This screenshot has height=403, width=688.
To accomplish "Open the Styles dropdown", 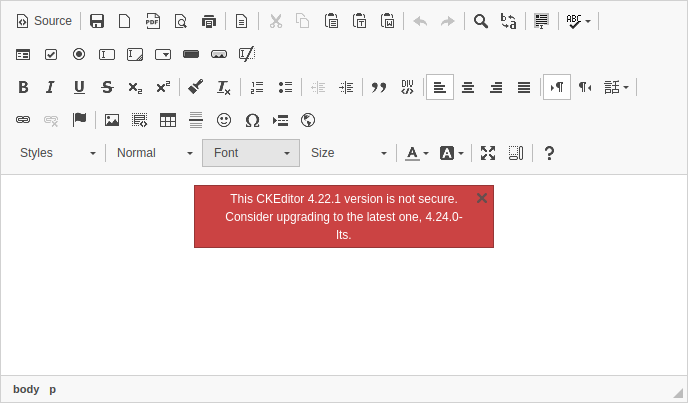I will coord(57,153).
